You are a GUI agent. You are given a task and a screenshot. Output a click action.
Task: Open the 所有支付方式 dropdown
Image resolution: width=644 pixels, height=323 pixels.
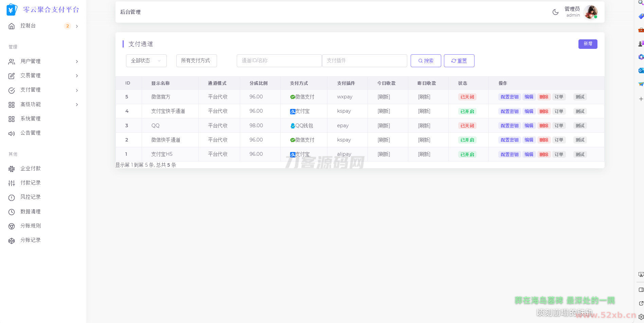(196, 61)
